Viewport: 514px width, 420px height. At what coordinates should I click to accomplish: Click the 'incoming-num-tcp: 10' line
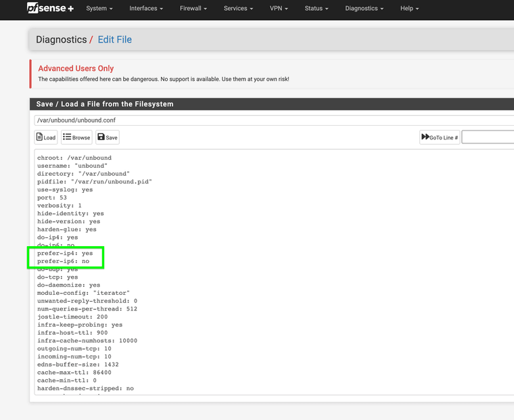coord(74,356)
